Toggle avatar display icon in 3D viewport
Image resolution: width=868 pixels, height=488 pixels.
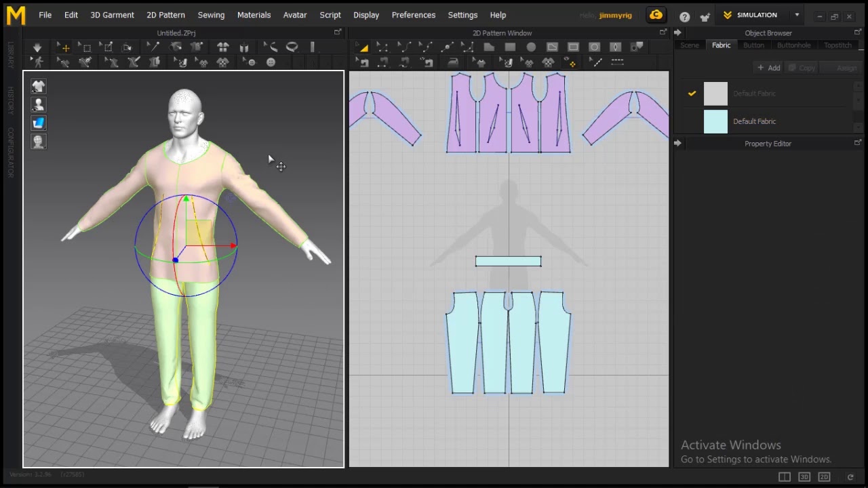pos(38,104)
